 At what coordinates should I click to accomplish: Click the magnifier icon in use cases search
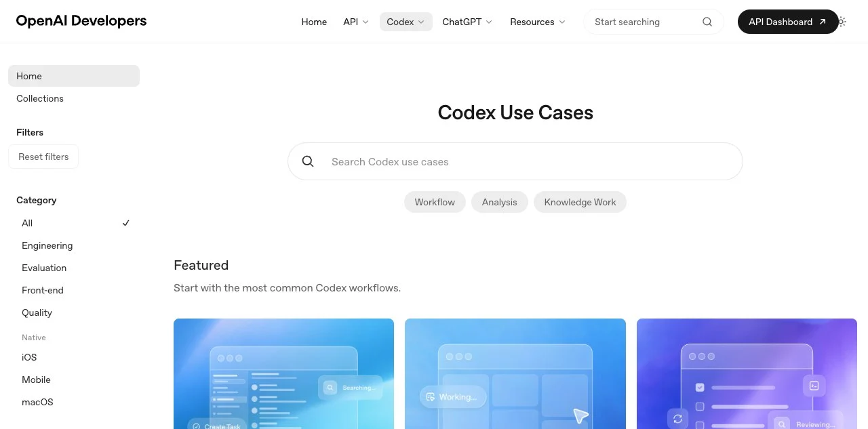[x=308, y=161]
